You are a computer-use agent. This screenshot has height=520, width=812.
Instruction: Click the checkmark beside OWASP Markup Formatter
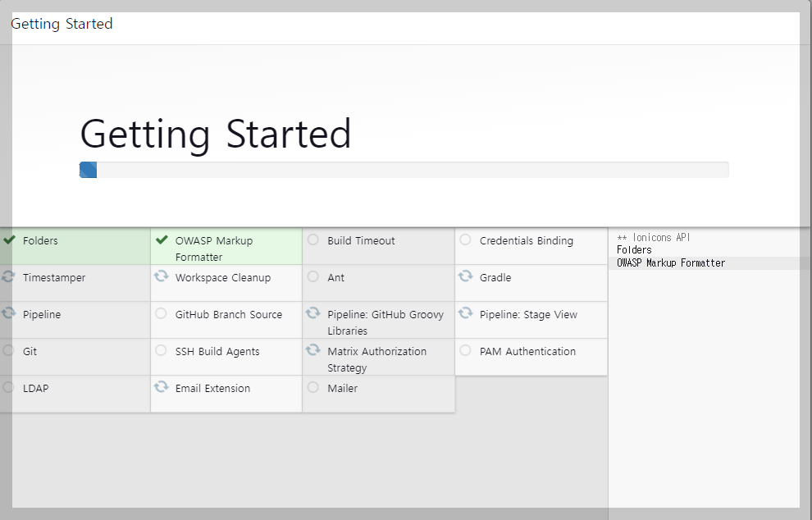pos(162,239)
